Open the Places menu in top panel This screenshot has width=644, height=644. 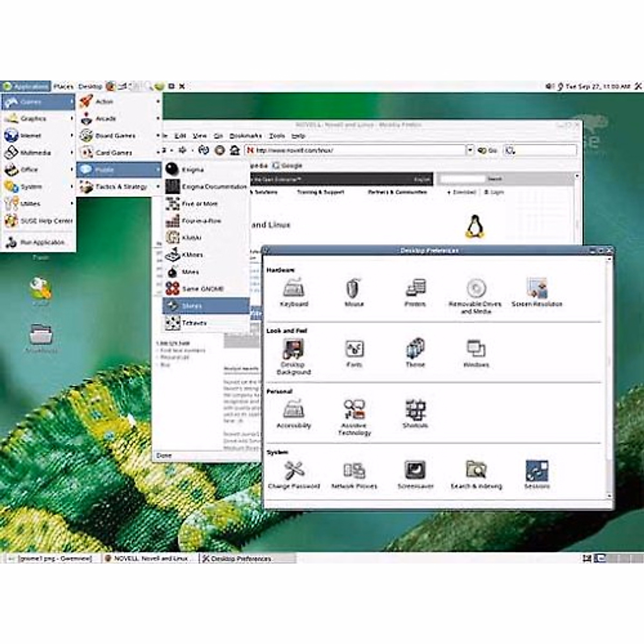coord(63,86)
